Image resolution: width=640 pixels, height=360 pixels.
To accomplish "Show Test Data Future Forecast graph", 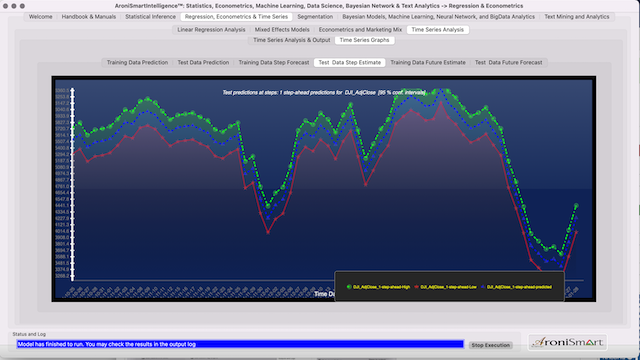I will click(x=509, y=62).
